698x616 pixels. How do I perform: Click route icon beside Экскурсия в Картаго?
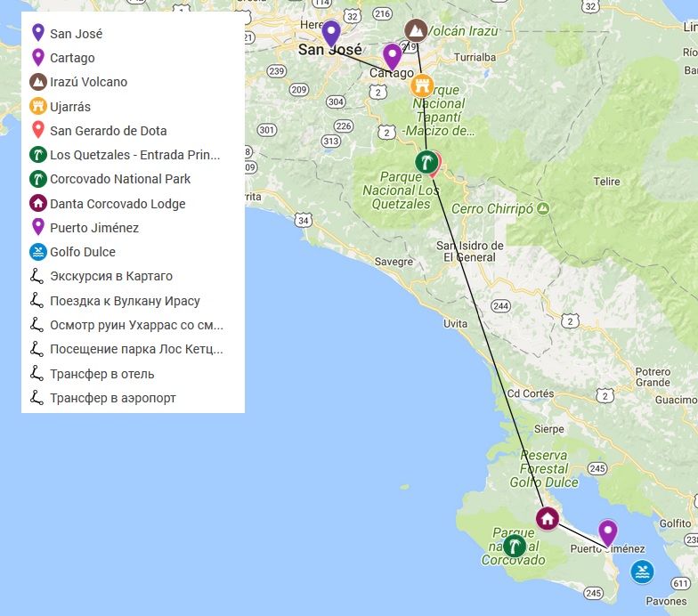[37, 276]
